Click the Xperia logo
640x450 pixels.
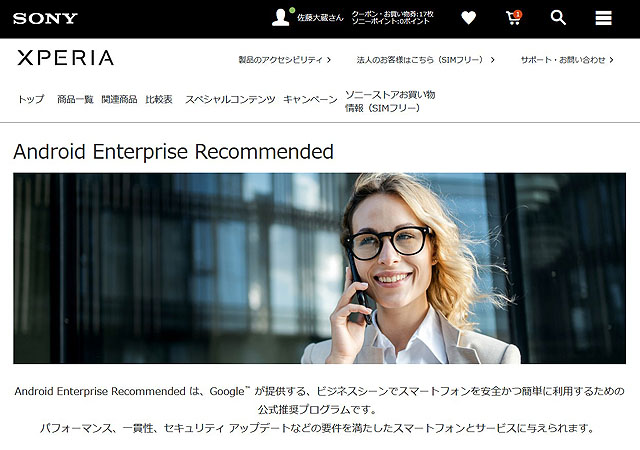tap(65, 58)
